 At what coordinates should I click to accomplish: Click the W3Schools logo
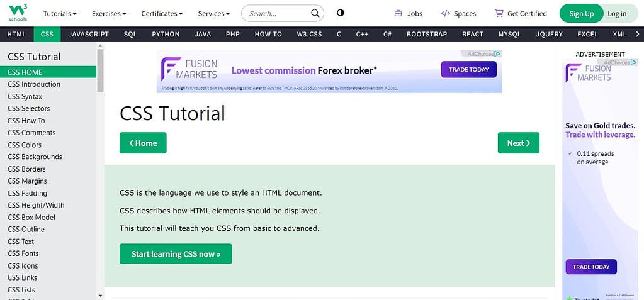click(18, 13)
